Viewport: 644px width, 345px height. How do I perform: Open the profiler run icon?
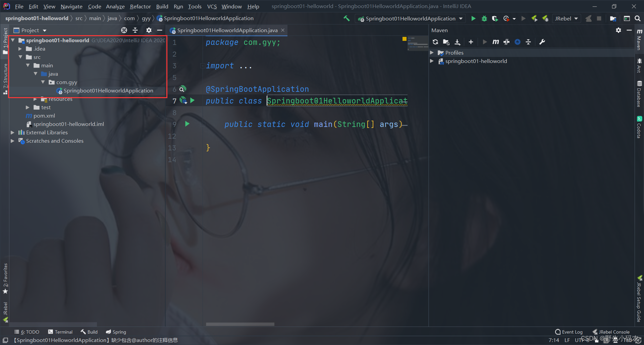[x=506, y=18]
